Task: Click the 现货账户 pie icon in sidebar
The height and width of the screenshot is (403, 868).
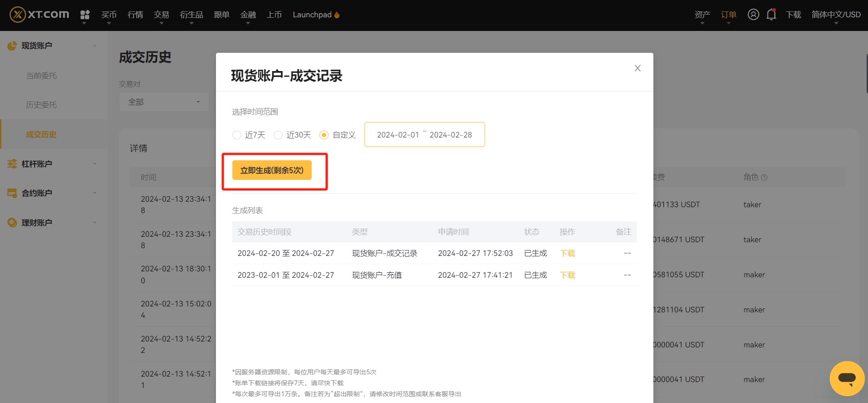Action: [x=12, y=46]
